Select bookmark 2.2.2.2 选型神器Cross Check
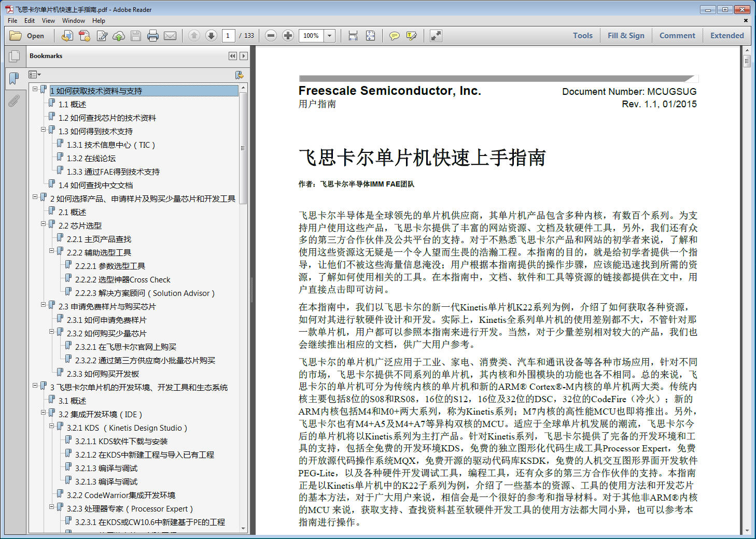The height and width of the screenshot is (539, 756). 122,280
